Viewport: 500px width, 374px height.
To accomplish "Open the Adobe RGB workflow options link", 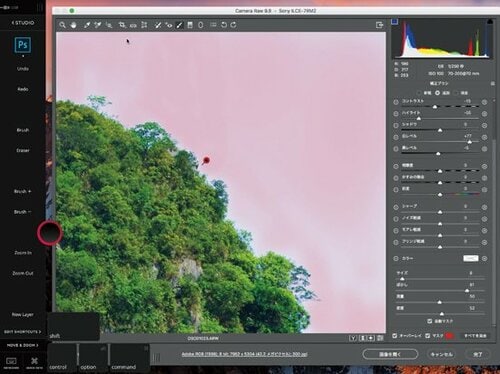I will tap(244, 354).
